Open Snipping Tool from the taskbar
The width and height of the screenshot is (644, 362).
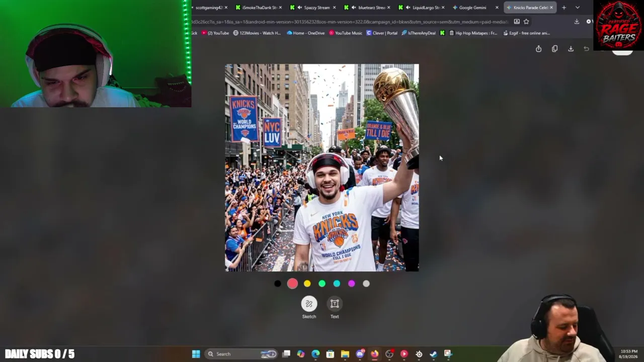tap(448, 354)
